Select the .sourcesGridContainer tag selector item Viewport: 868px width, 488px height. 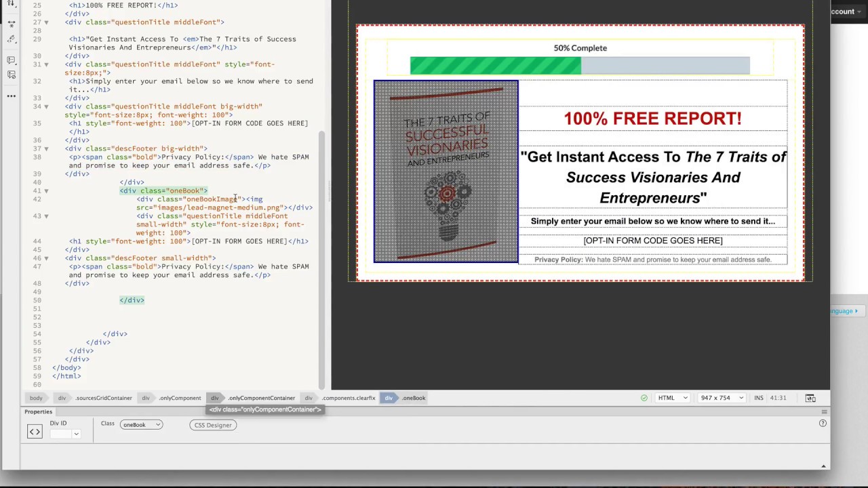point(103,398)
